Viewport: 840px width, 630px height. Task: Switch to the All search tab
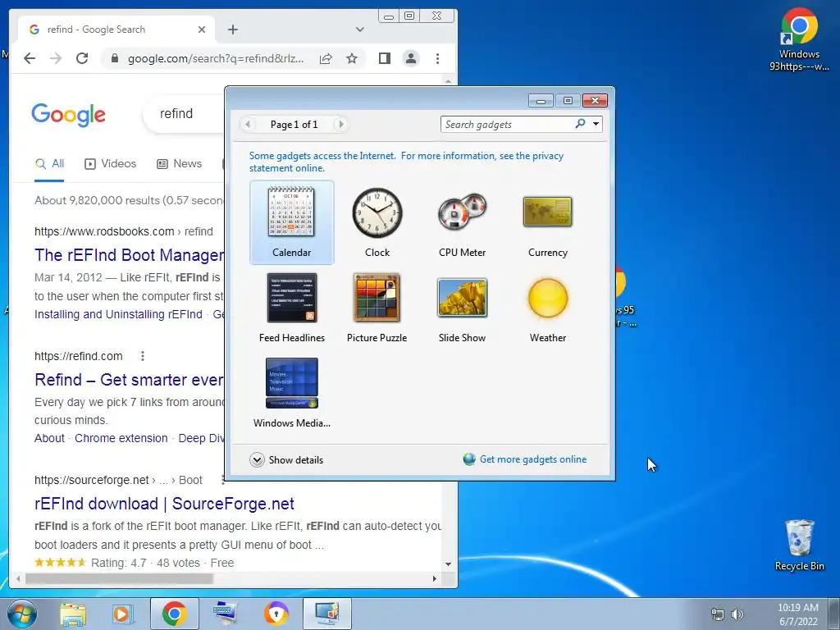pyautogui.click(x=49, y=164)
